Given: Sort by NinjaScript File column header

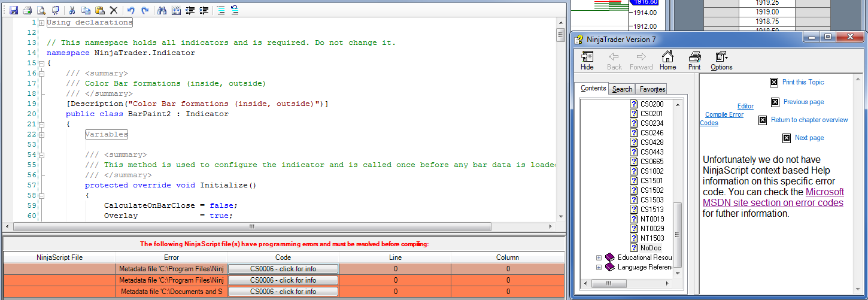Looking at the screenshot, I should pos(59,257).
